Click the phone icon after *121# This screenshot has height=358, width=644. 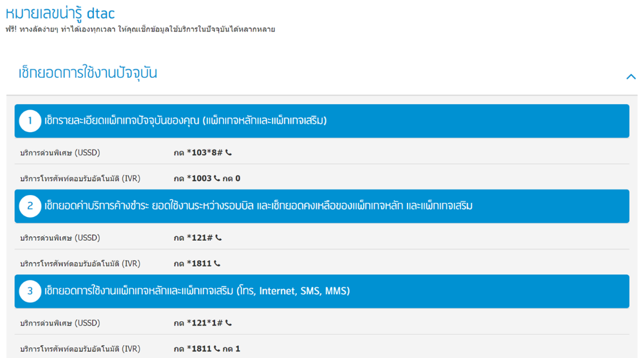[x=218, y=238]
